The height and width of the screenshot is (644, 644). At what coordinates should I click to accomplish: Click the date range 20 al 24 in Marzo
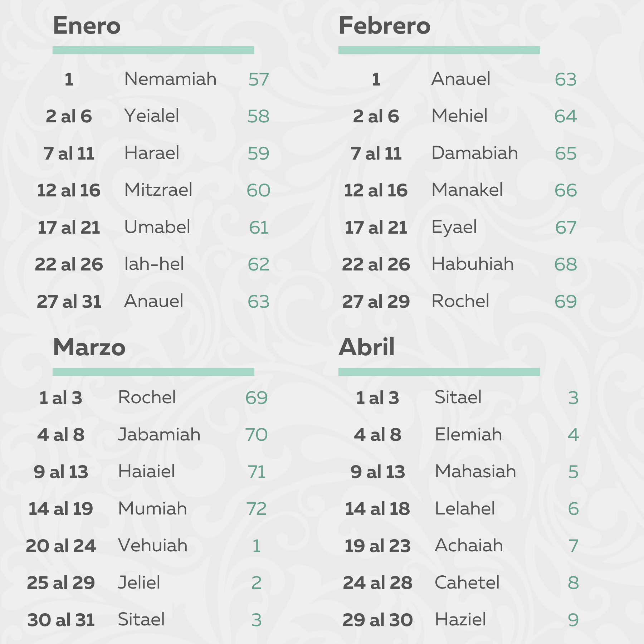61,546
